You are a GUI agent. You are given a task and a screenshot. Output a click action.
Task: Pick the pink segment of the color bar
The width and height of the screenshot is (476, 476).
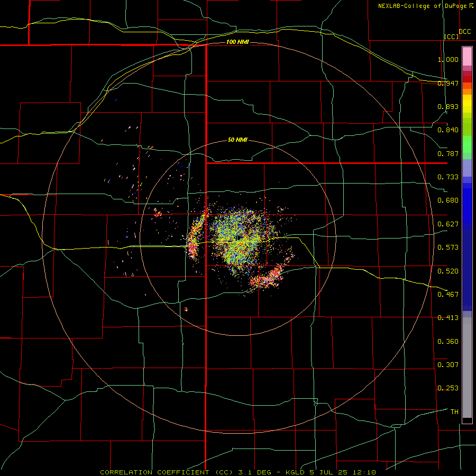pyautogui.click(x=467, y=57)
